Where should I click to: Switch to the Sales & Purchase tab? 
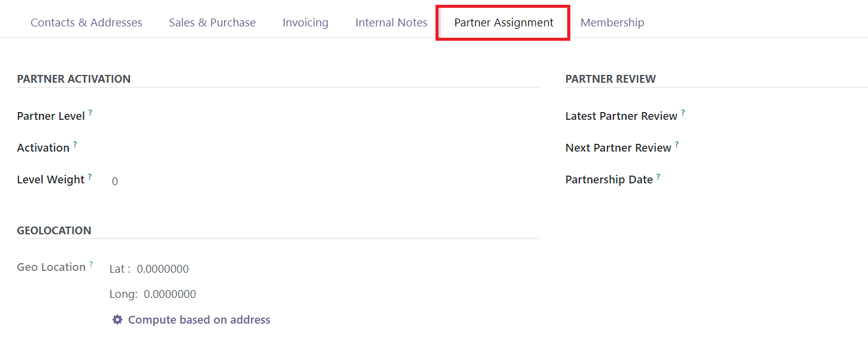212,23
